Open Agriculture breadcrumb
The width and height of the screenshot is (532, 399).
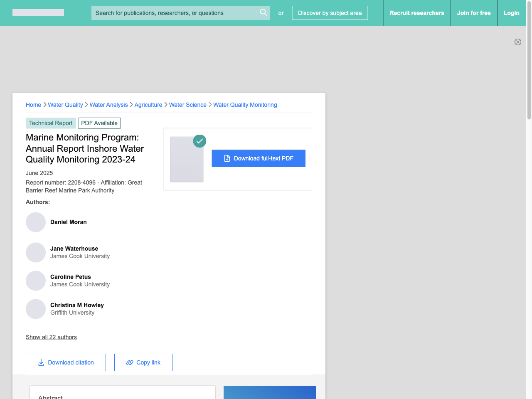click(x=148, y=105)
